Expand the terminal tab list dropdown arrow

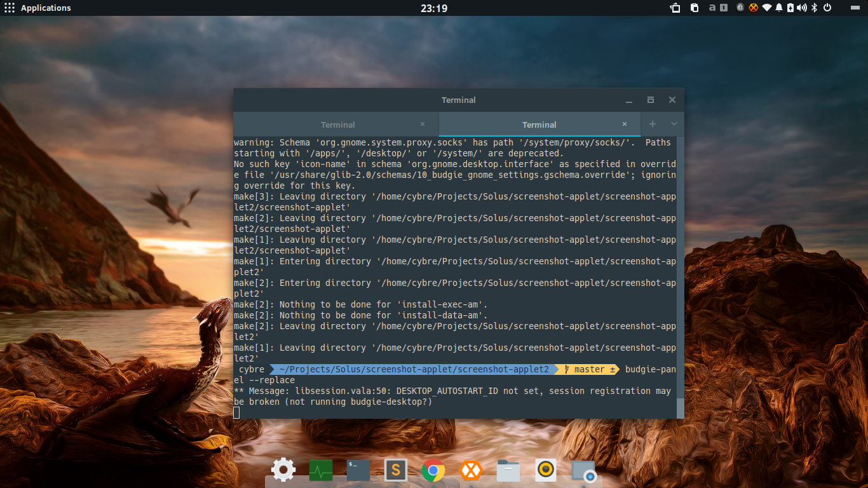tap(674, 124)
